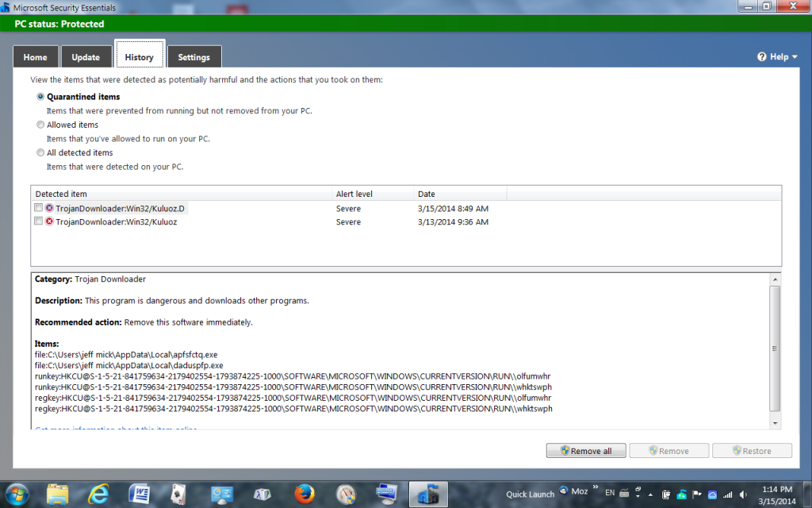Viewport: 812px width, 508px height.
Task: Select the All detected items radio button
Action: point(40,152)
